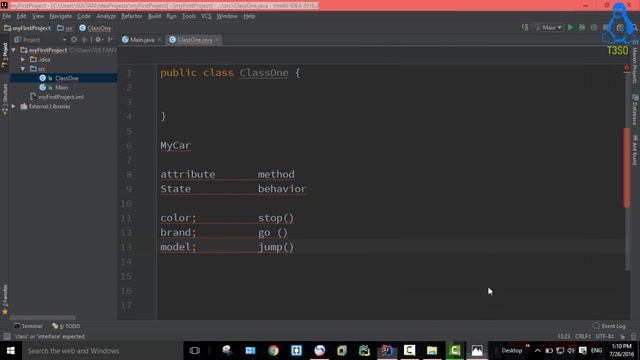Open the Photos app on taskbar
Image resolution: width=640 pixels, height=360 pixels.
click(x=477, y=351)
